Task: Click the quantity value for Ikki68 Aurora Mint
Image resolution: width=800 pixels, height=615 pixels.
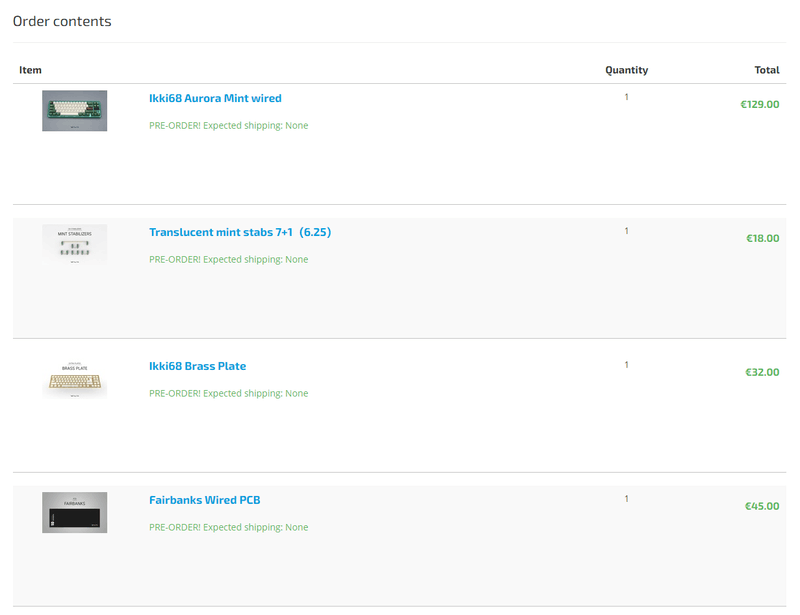Action: click(x=626, y=97)
